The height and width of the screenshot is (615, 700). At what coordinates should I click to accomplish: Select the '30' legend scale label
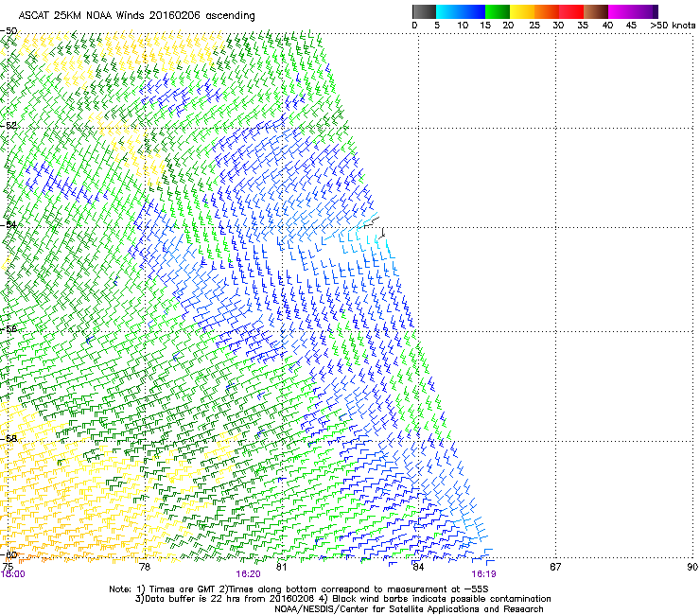tap(558, 26)
